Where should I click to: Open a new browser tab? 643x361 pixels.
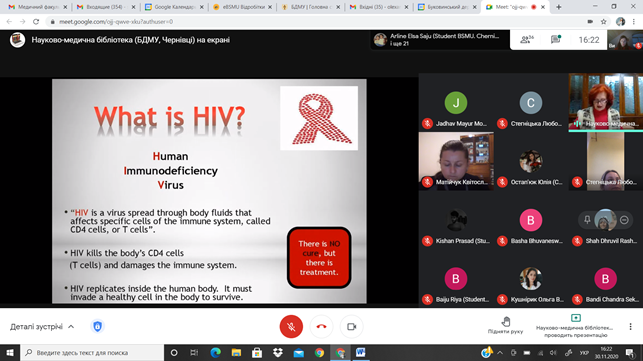[559, 7]
